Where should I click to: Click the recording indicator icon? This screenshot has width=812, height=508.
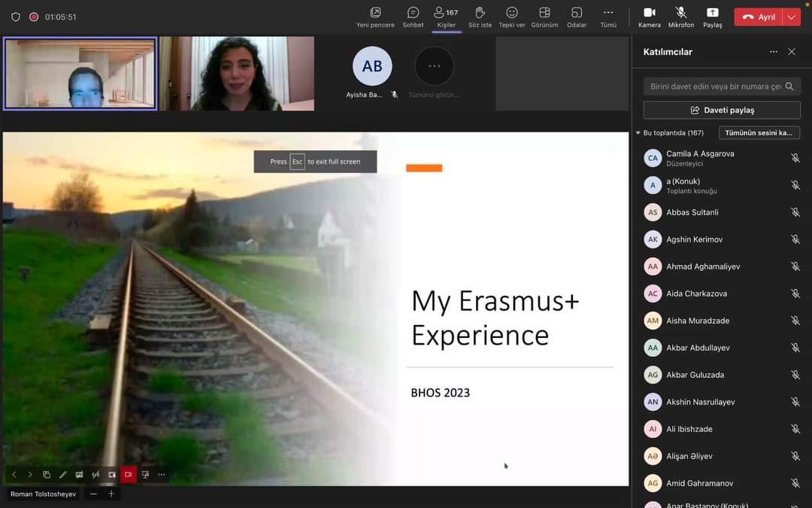pos(34,17)
